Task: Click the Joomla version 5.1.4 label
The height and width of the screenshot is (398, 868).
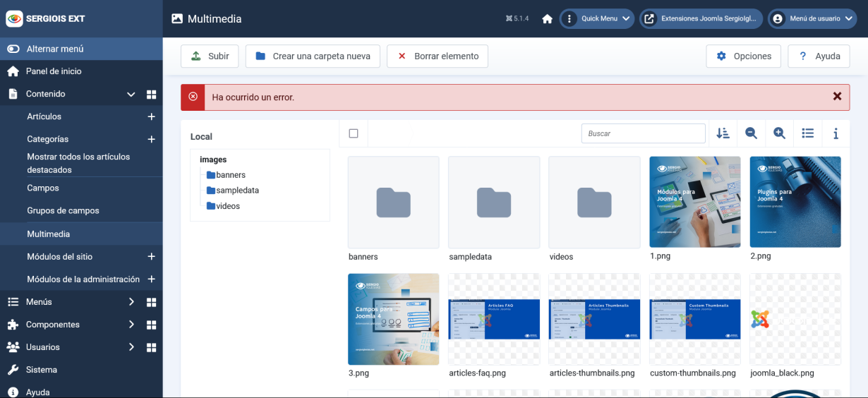Action: coord(517,19)
